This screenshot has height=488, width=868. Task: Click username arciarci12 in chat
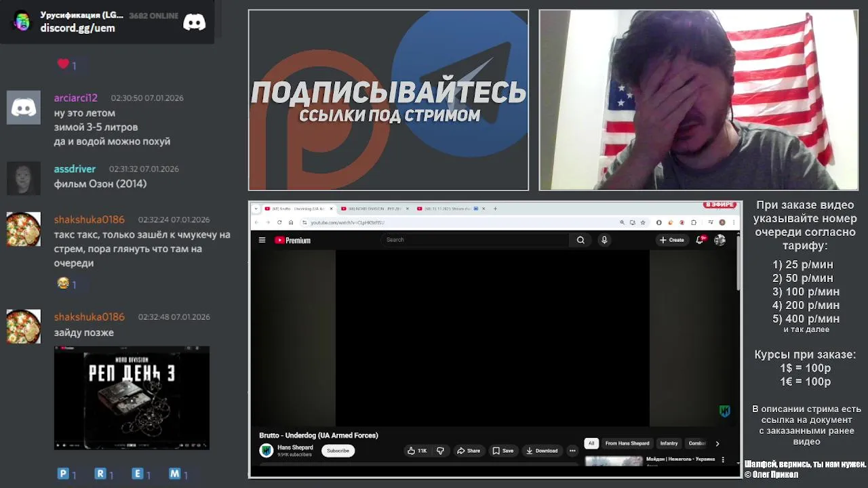[x=76, y=98]
